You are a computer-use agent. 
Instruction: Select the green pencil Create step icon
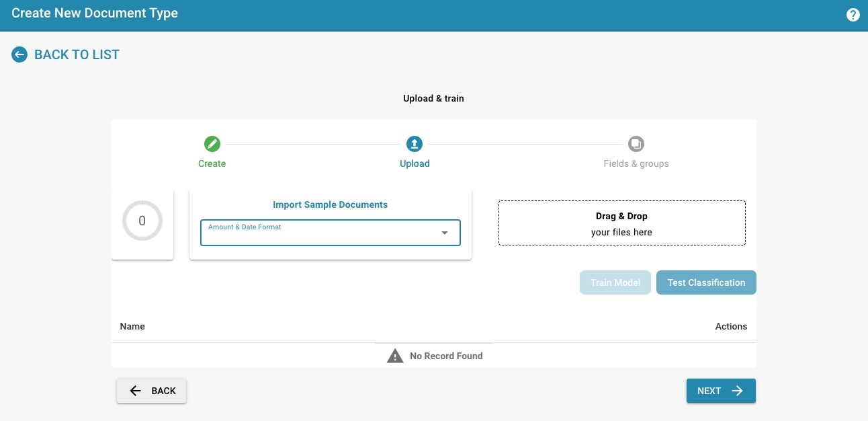tap(212, 144)
